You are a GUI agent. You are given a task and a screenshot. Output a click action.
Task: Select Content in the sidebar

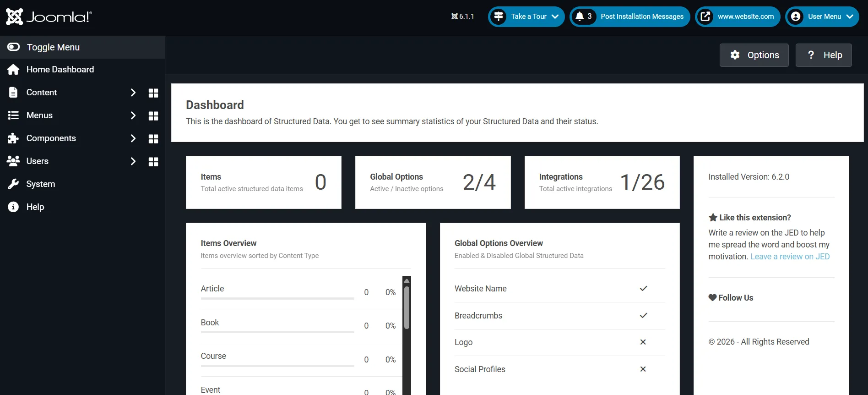coord(42,92)
